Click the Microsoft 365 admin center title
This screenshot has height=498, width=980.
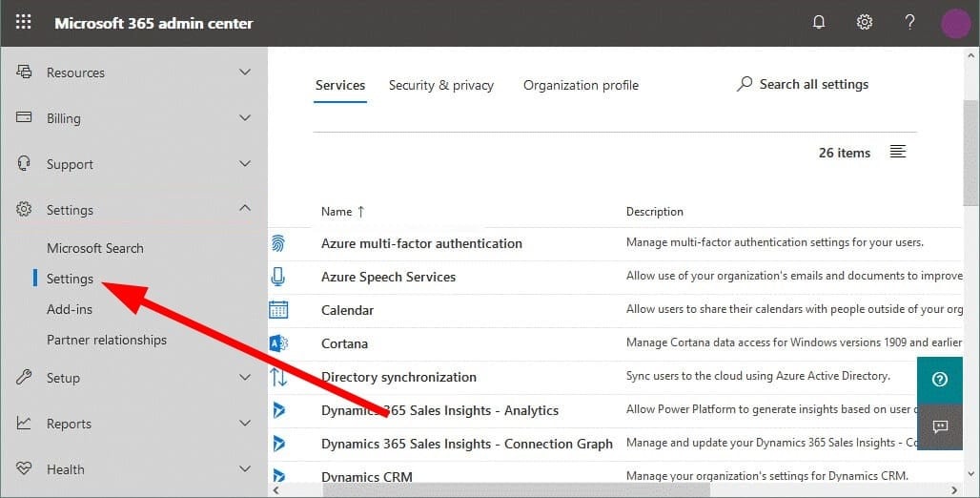153,23
